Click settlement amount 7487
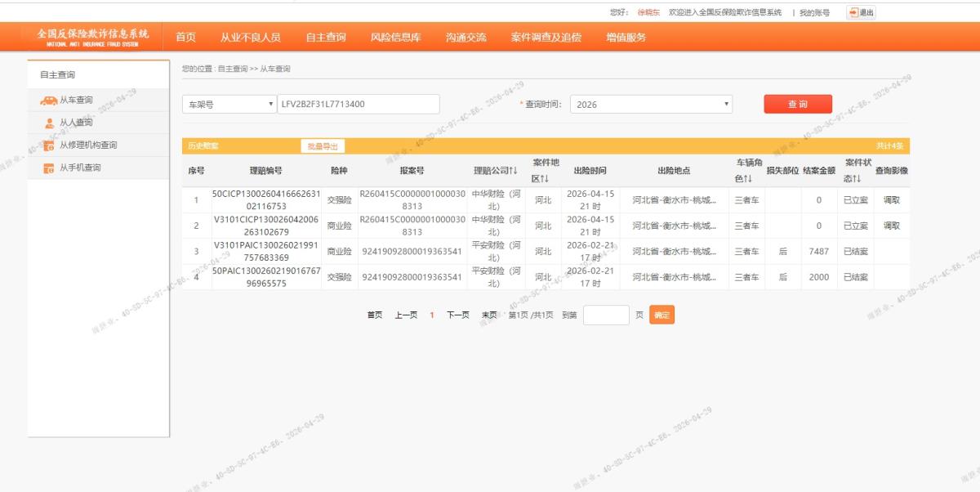This screenshot has width=980, height=492. coord(818,251)
